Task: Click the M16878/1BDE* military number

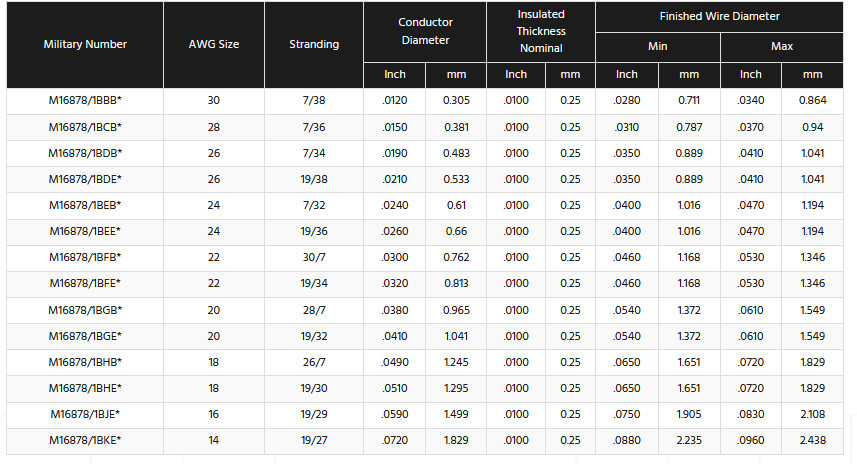Action: 85,180
